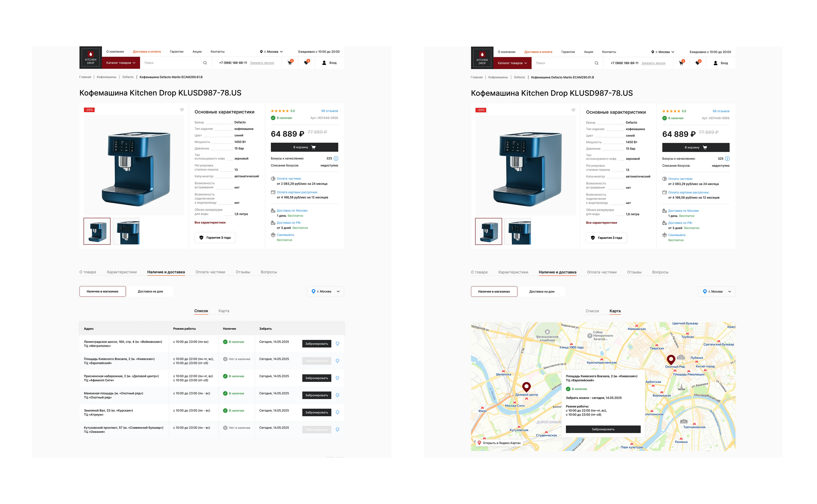The image size is (817, 504).
Task: Click Все характеристики link on left page
Action: [x=210, y=222]
